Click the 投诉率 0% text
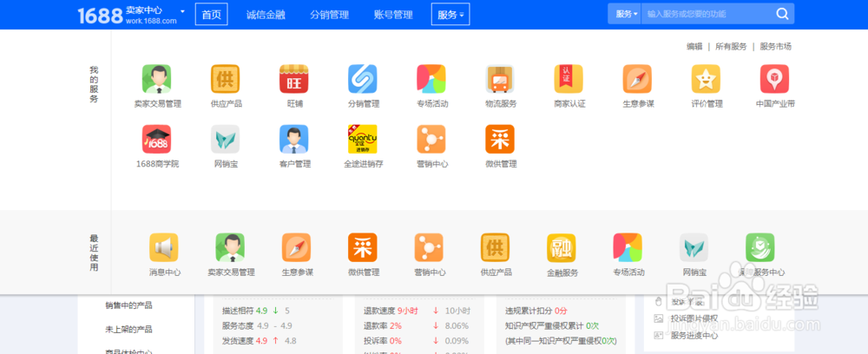This screenshot has height=354, width=868. click(x=383, y=341)
